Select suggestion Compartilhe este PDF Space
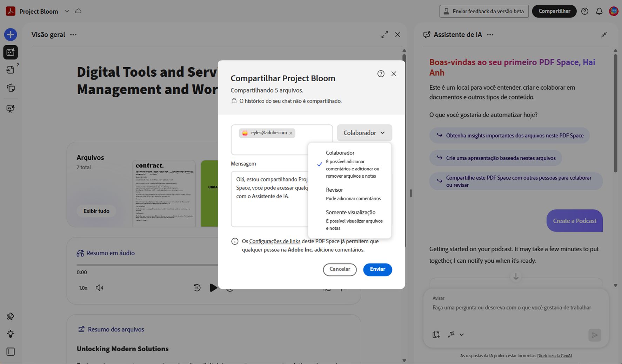This screenshot has width=622, height=364. coord(516,181)
